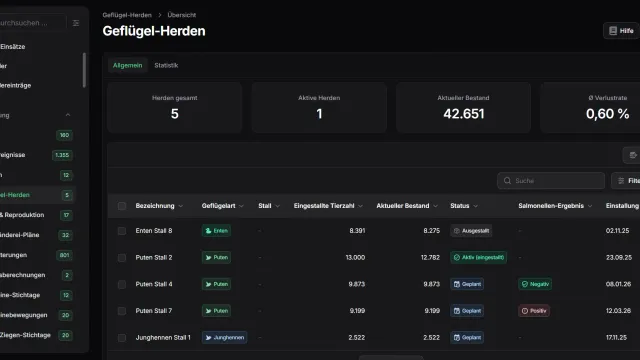Click the Puten badge in Puten Stall 2 row
This screenshot has width=640, height=360.
pyautogui.click(x=216, y=258)
